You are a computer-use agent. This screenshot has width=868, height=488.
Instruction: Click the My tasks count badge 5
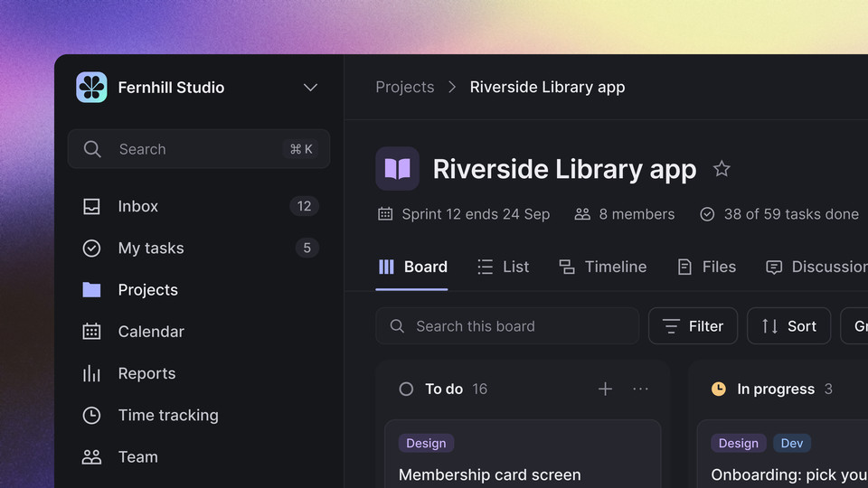tap(307, 248)
